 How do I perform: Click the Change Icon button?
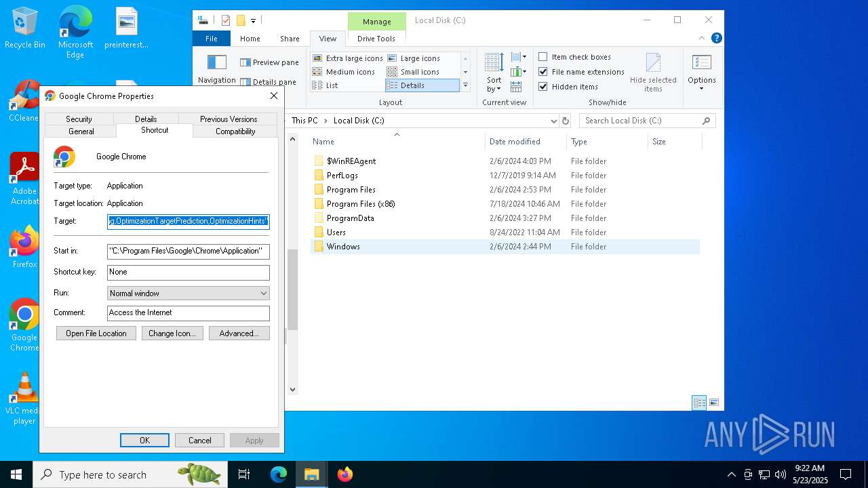[x=172, y=333]
